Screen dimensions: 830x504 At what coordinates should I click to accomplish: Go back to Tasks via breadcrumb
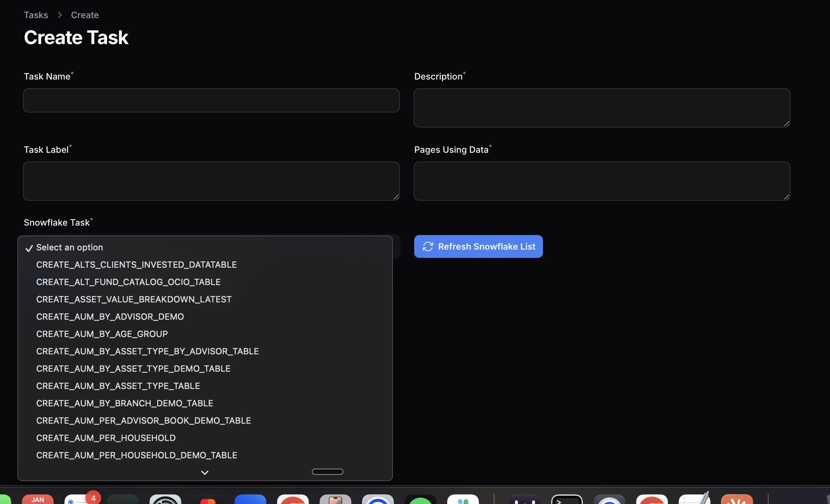[x=36, y=15]
